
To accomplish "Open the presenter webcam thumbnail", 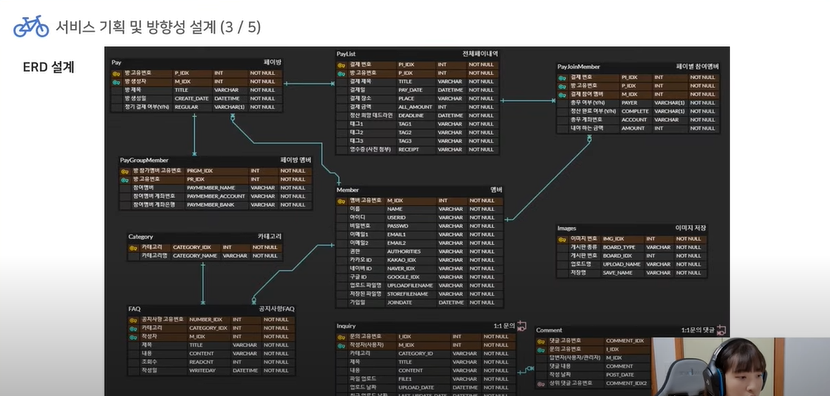I will pyautogui.click(x=741, y=366).
